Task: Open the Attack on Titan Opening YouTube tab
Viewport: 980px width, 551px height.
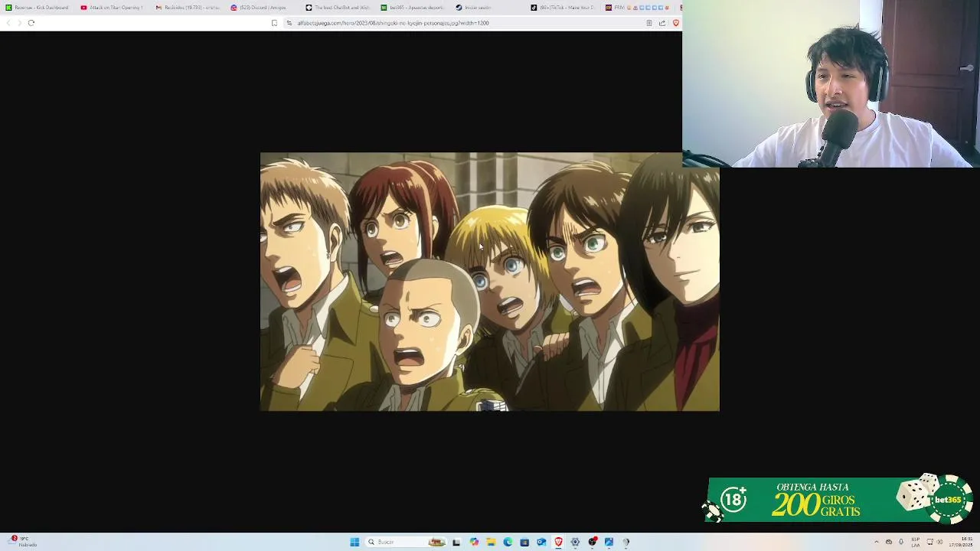Action: (x=113, y=8)
